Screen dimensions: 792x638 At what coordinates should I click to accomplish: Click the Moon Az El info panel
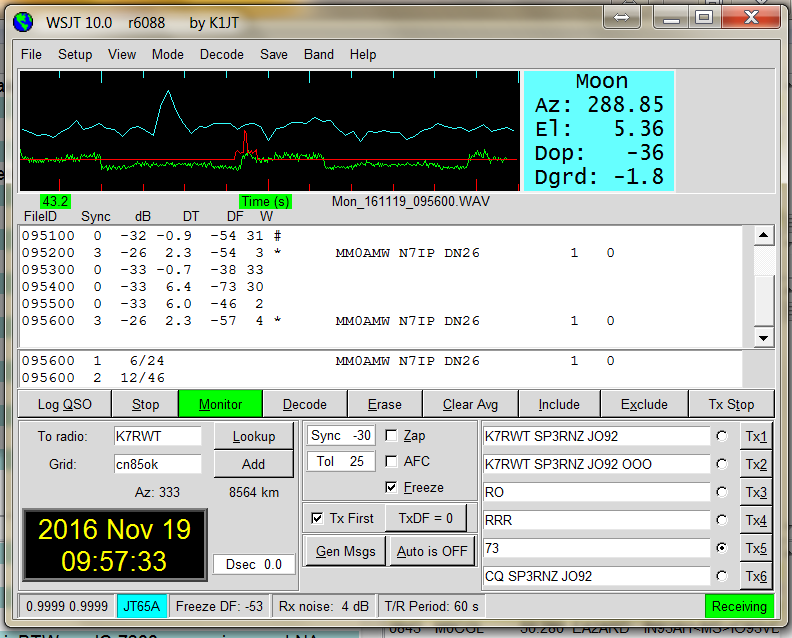tap(599, 131)
